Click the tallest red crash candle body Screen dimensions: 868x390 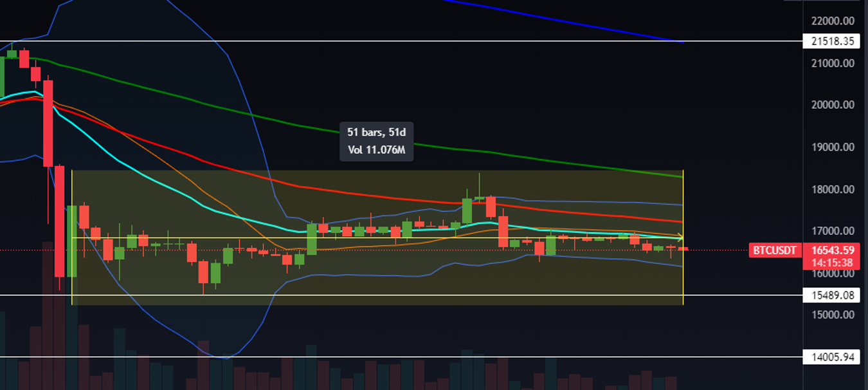48,122
